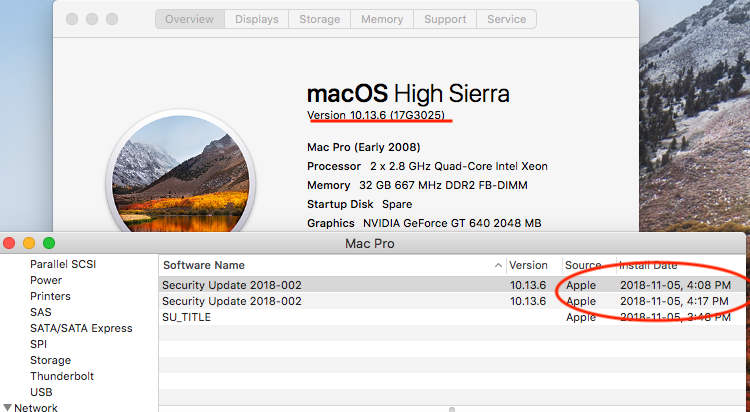Open the Service tab

pyautogui.click(x=507, y=19)
